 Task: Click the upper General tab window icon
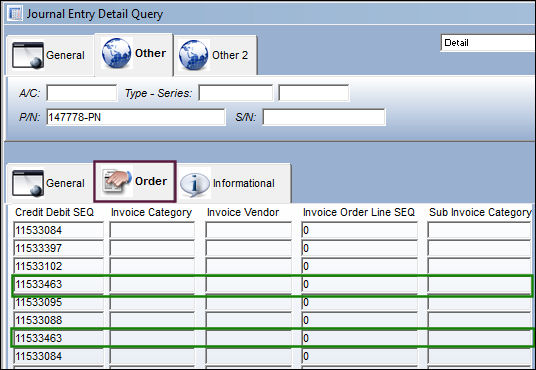[28, 55]
